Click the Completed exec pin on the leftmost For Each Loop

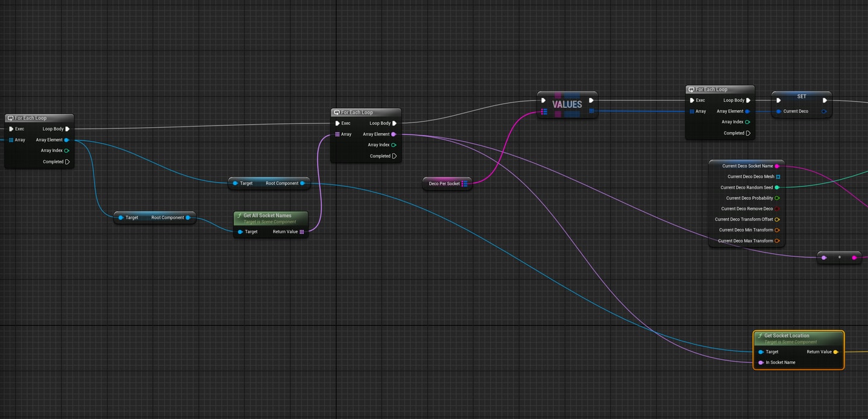pyautogui.click(x=67, y=162)
